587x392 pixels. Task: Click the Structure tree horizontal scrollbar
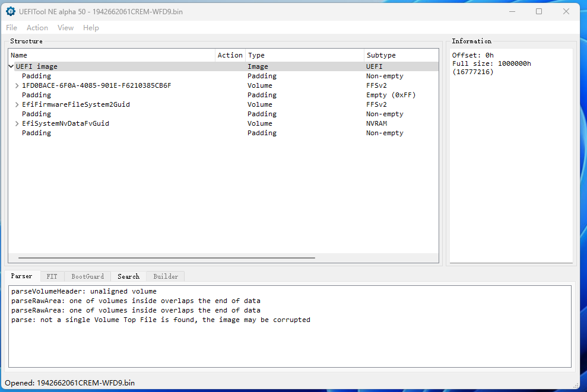pyautogui.click(x=167, y=258)
